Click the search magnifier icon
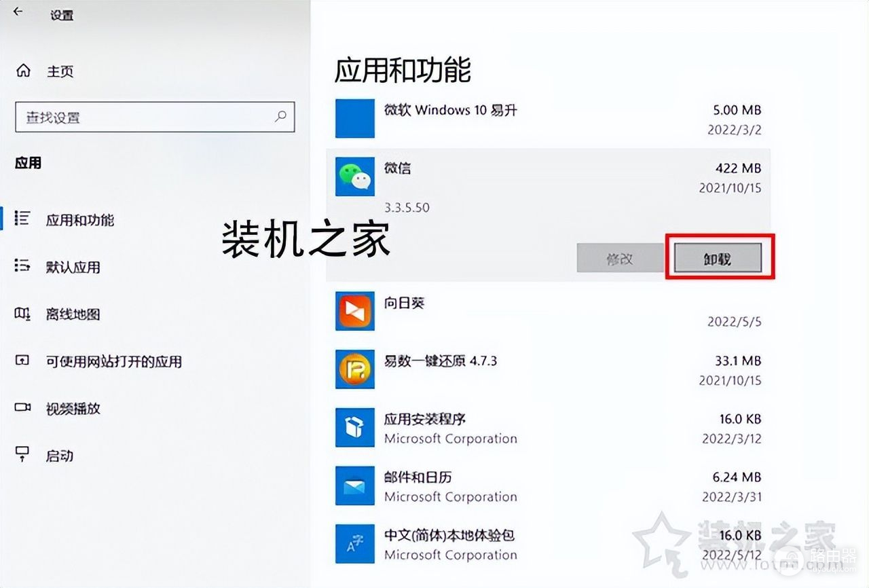This screenshot has height=588, width=869. tap(280, 117)
